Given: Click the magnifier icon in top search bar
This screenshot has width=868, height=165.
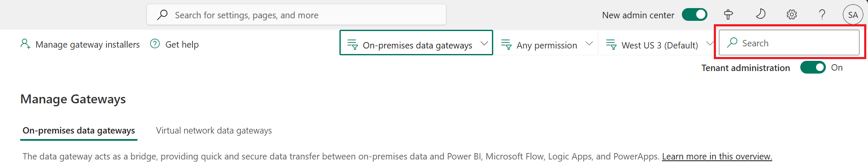Looking at the screenshot, I should click(162, 15).
